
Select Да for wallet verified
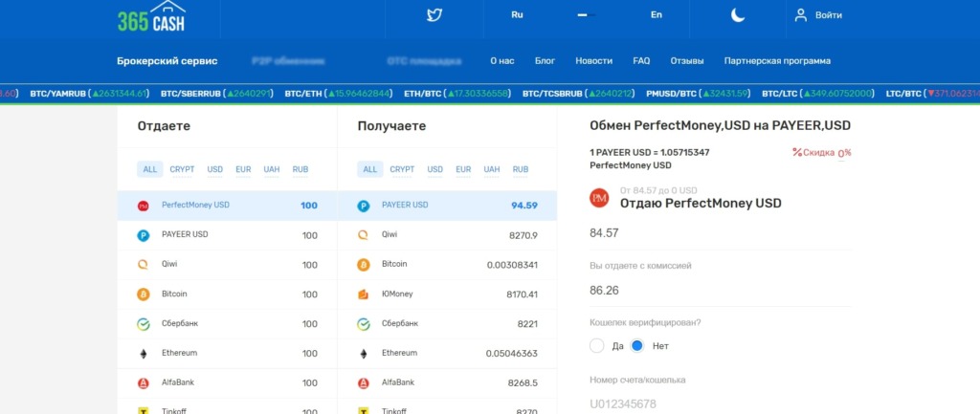click(x=597, y=345)
